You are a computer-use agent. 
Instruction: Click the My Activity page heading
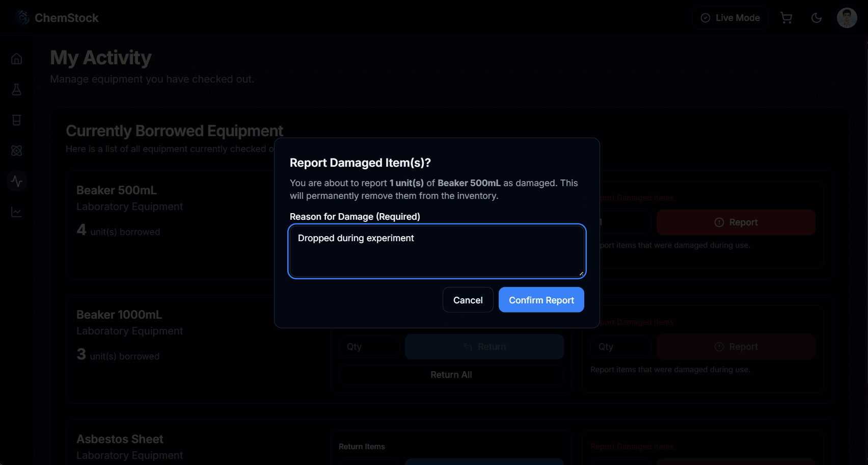point(101,58)
